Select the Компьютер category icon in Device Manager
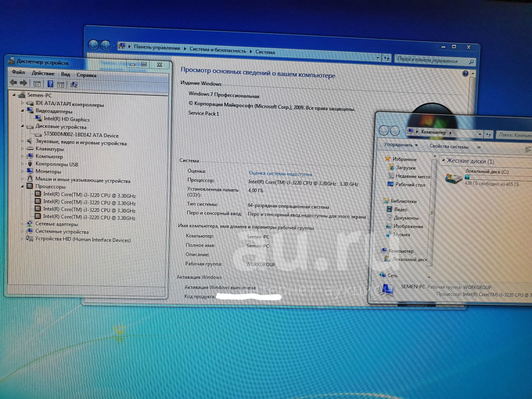This screenshot has height=399, width=532. point(30,156)
